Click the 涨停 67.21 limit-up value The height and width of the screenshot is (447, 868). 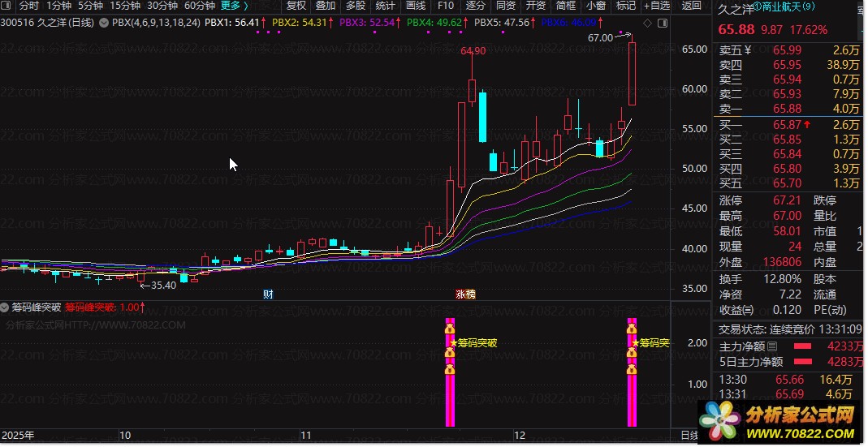pos(787,200)
